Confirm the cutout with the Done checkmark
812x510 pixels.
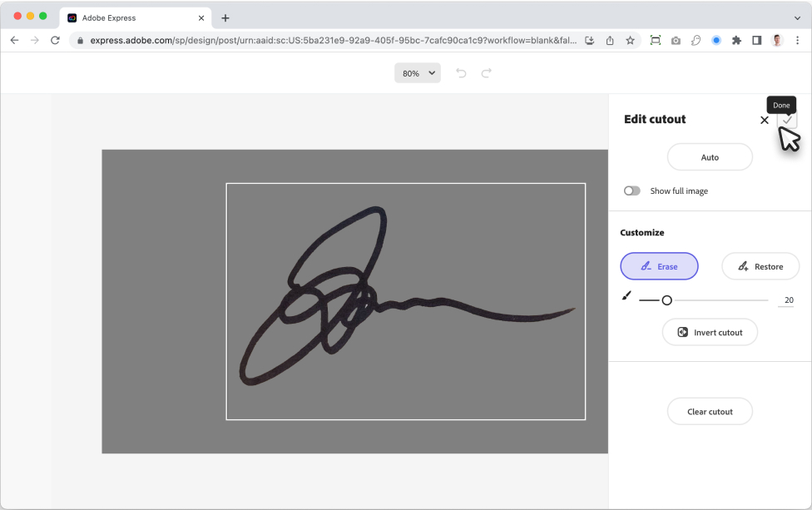tap(787, 120)
